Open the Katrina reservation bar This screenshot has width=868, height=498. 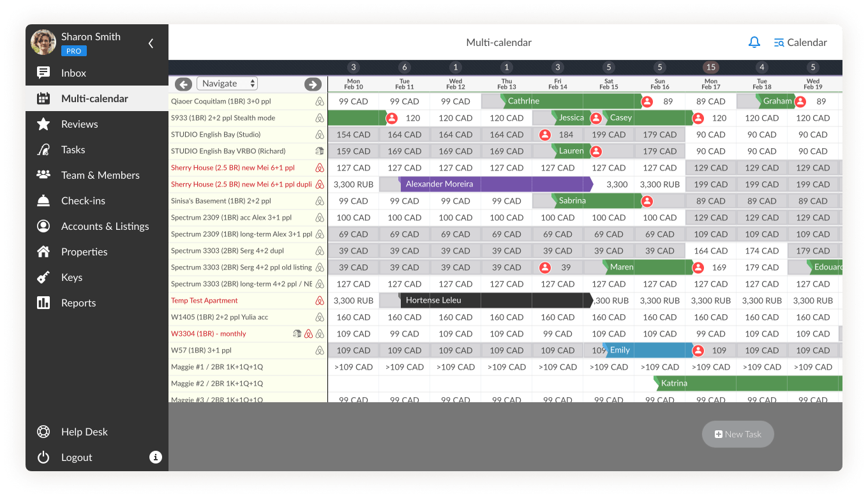(x=748, y=383)
